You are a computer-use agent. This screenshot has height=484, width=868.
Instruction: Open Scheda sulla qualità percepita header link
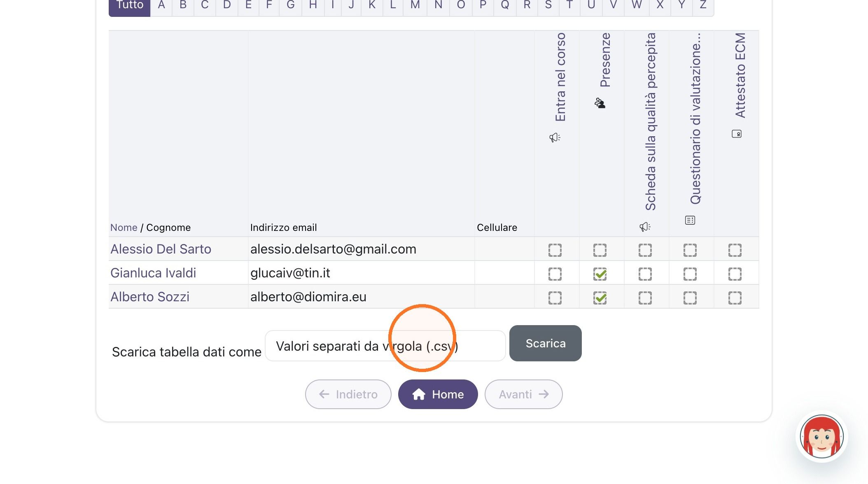coord(651,122)
